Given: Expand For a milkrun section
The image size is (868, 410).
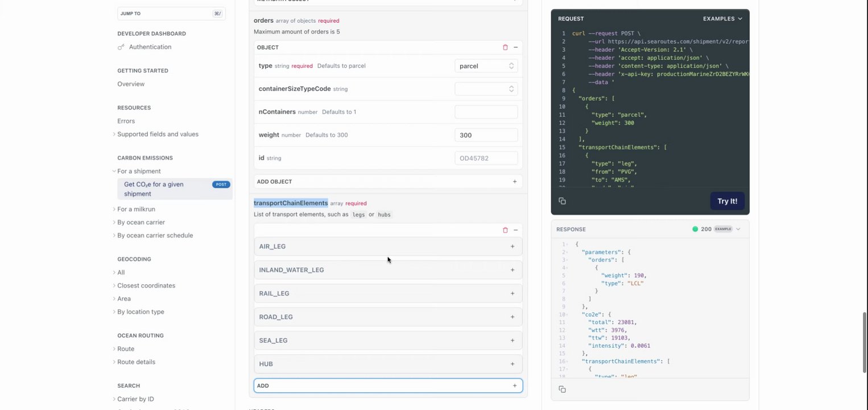Looking at the screenshot, I should pyautogui.click(x=136, y=209).
